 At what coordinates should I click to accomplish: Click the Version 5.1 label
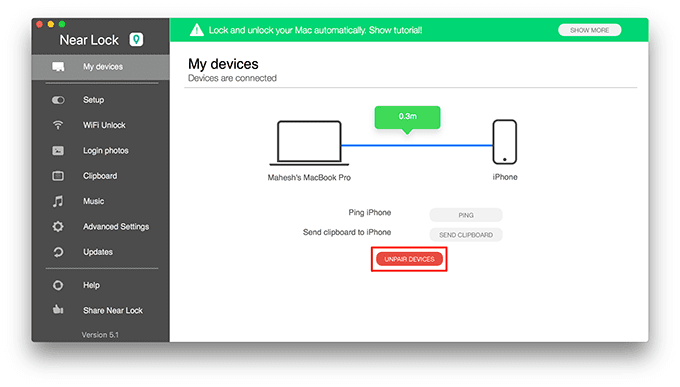(x=100, y=335)
